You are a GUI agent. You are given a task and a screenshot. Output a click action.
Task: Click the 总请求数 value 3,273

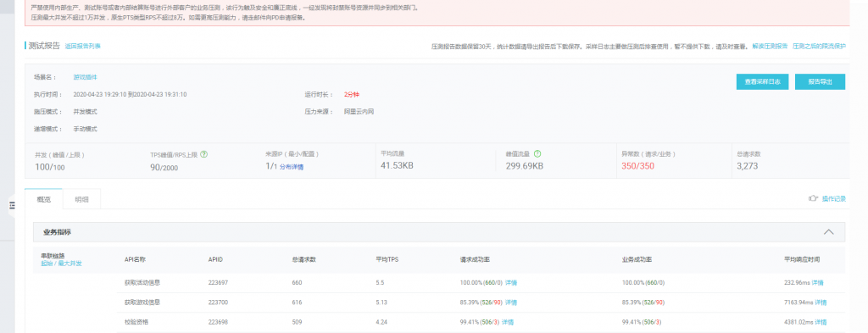pos(748,166)
